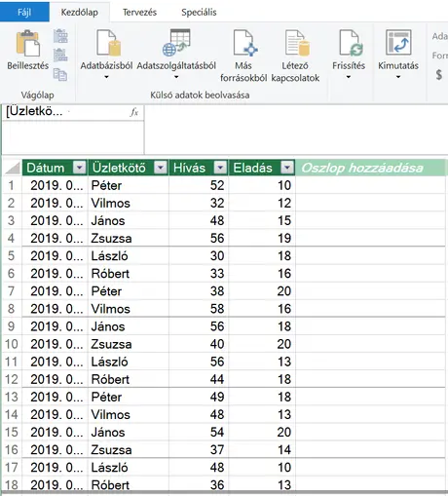448x496 pixels.
Task: Click the Eladás value 19 in row 4
Action: pyautogui.click(x=262, y=238)
